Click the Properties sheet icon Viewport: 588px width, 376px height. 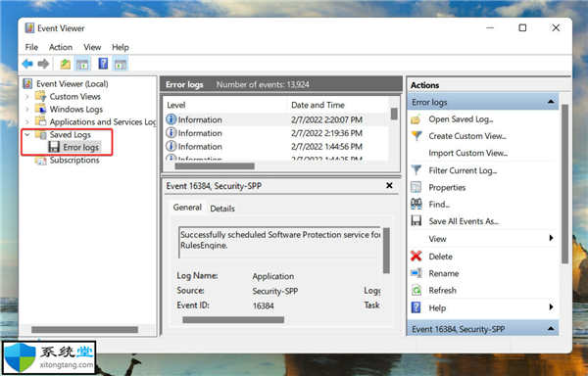(x=416, y=187)
